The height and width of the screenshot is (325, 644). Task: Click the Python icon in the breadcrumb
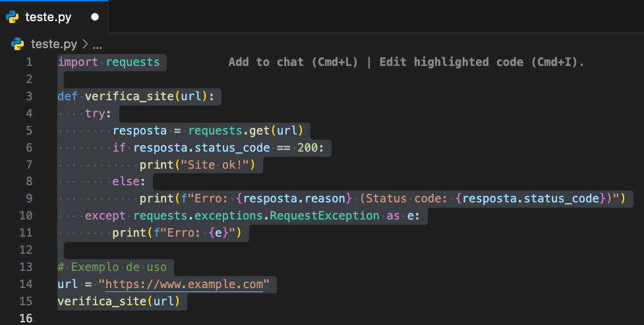tap(17, 44)
